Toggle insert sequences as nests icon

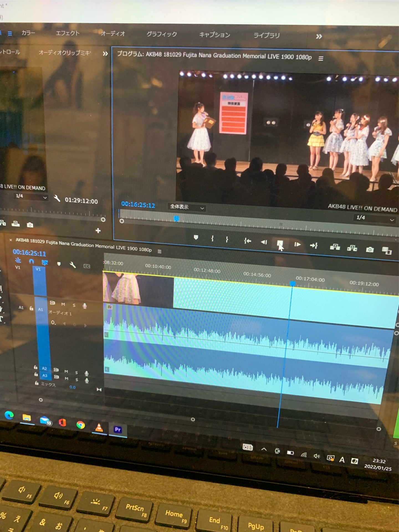18,260
